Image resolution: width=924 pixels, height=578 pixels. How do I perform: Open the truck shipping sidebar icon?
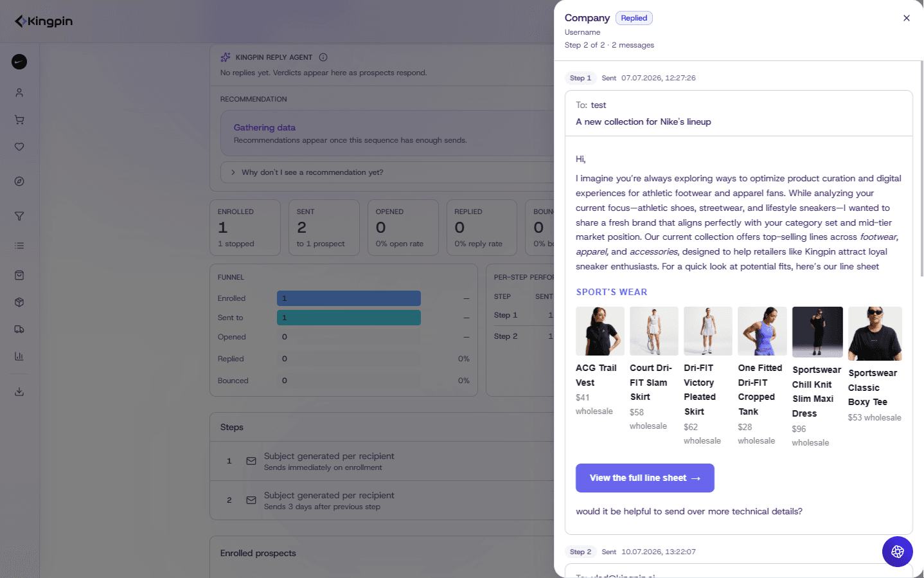[x=19, y=329]
